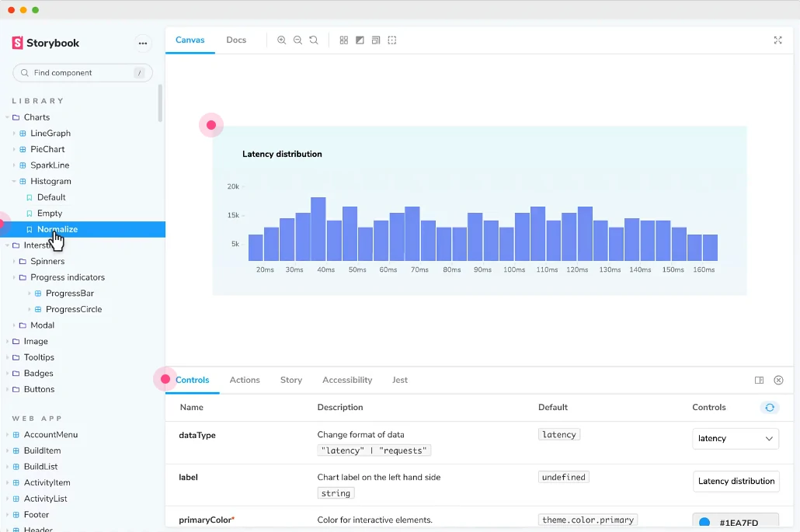Close the addons panel

(x=778, y=380)
